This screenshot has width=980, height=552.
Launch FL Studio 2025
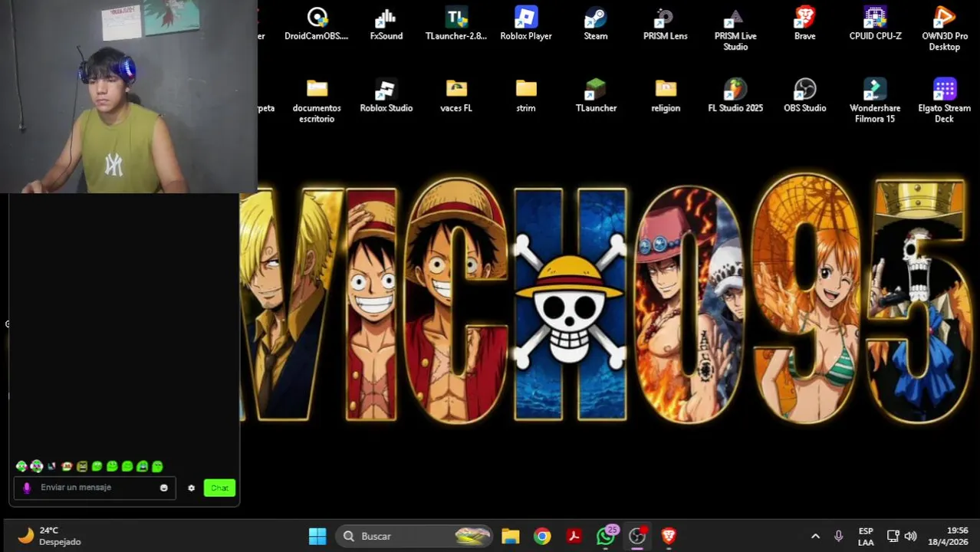coord(735,96)
